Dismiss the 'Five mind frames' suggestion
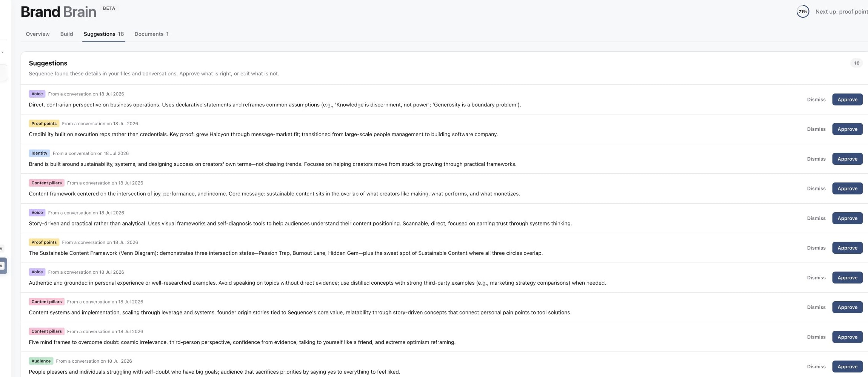 816,337
